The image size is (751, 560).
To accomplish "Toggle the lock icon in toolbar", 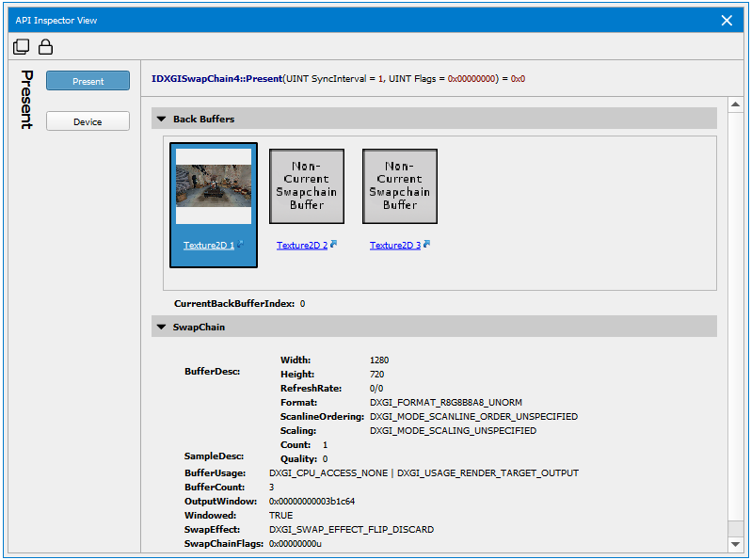I will point(45,46).
